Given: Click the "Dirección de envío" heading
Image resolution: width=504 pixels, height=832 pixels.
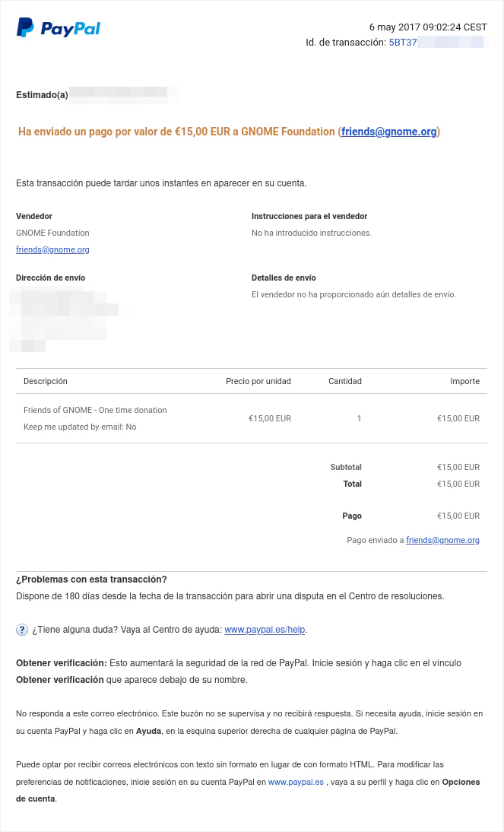Looking at the screenshot, I should [50, 278].
